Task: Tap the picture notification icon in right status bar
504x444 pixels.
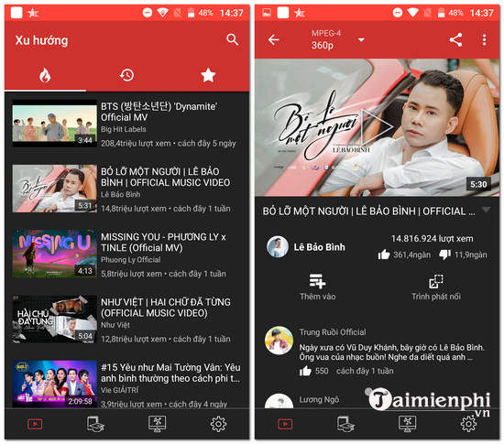Action: [x=267, y=13]
